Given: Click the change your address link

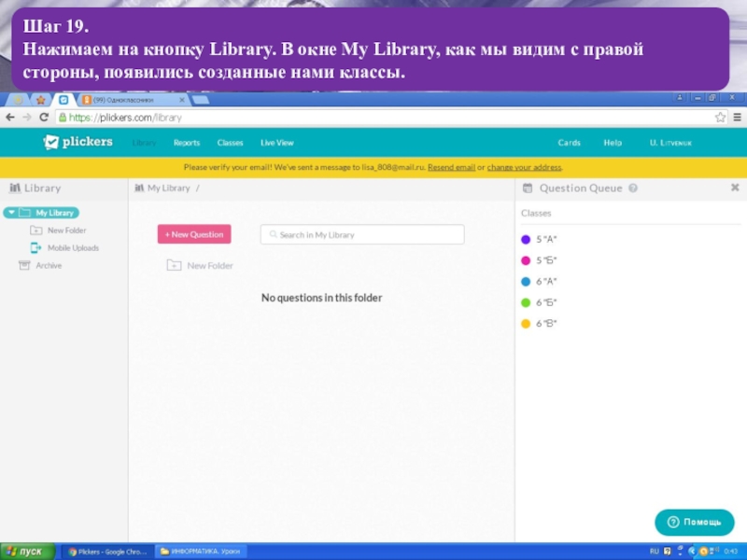Looking at the screenshot, I should 524,167.
